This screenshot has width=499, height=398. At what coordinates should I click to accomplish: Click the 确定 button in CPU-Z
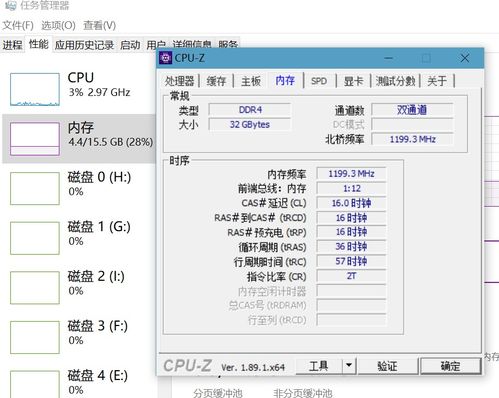pos(450,366)
